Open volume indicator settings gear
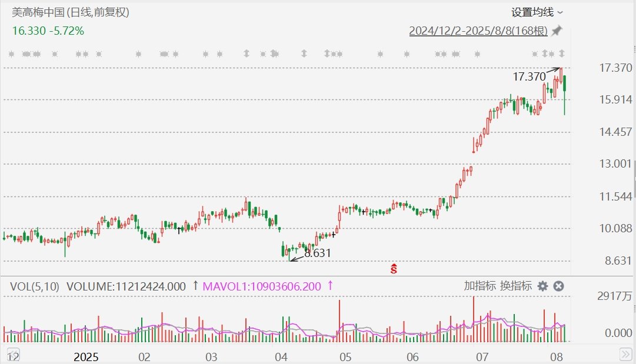Image resolution: width=636 pixels, height=364 pixels. pos(542,286)
